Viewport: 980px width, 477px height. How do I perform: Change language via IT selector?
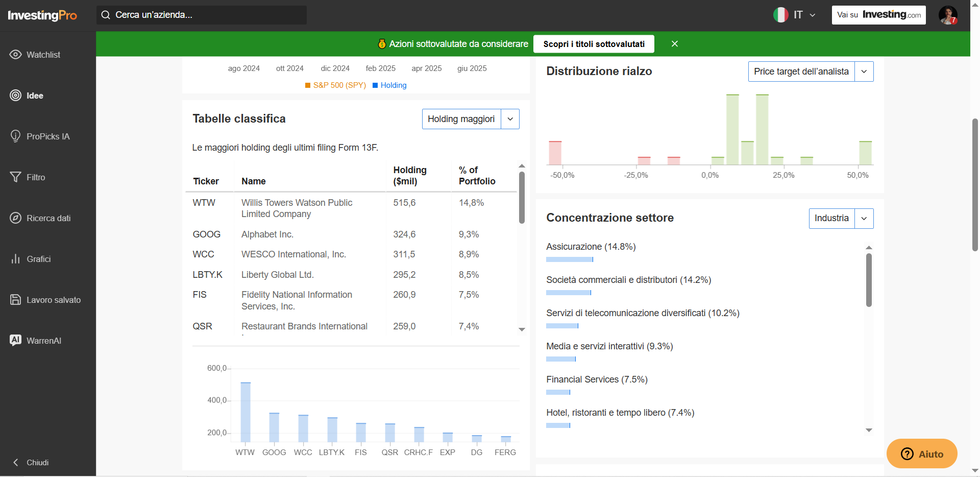click(795, 15)
